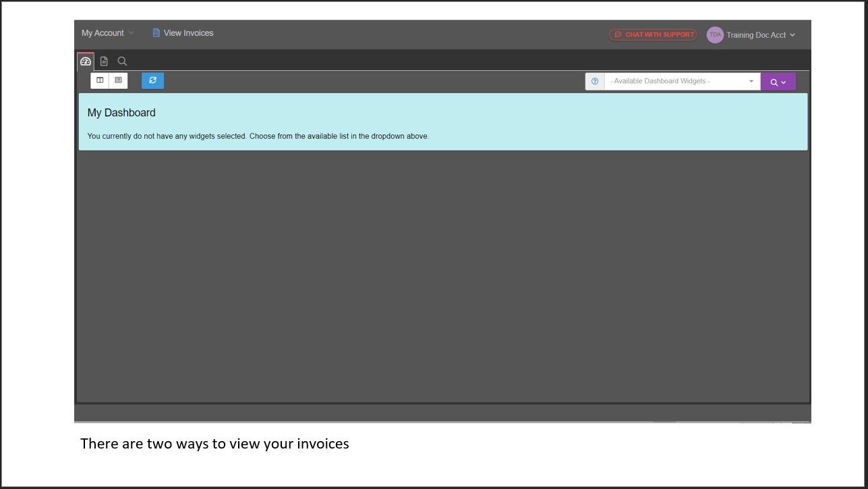This screenshot has width=868, height=489.
Task: Click the help question mark icon
Action: click(595, 82)
